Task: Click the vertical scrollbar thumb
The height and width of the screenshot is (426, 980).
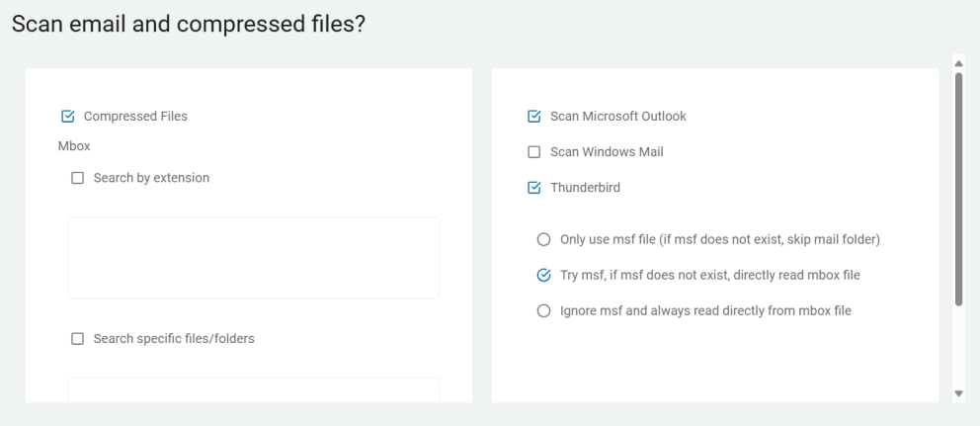Action: pyautogui.click(x=957, y=188)
